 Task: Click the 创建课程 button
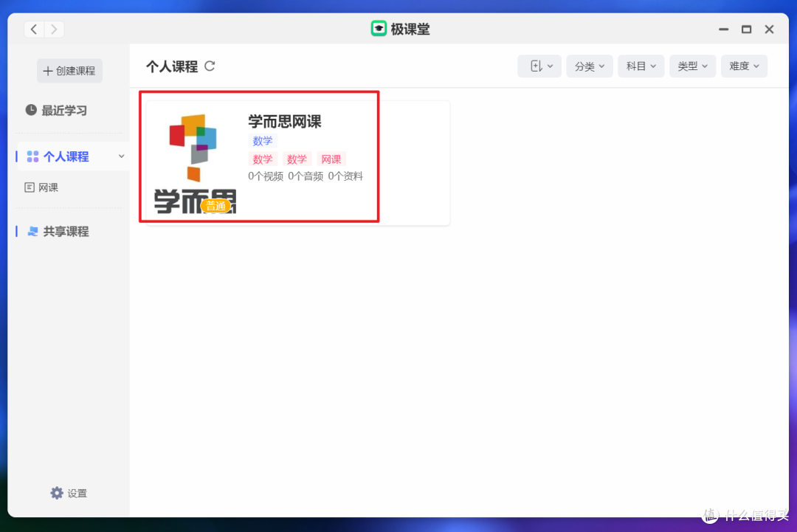pyautogui.click(x=69, y=71)
